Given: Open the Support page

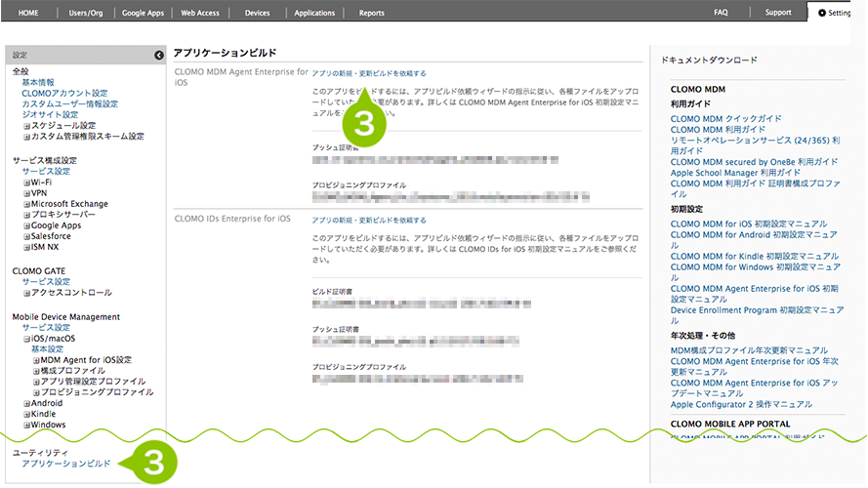Looking at the screenshot, I should [x=778, y=12].
